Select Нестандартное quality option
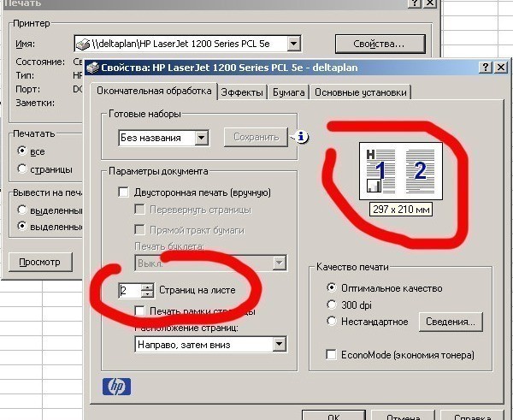The height and width of the screenshot is (420, 513). tap(332, 321)
